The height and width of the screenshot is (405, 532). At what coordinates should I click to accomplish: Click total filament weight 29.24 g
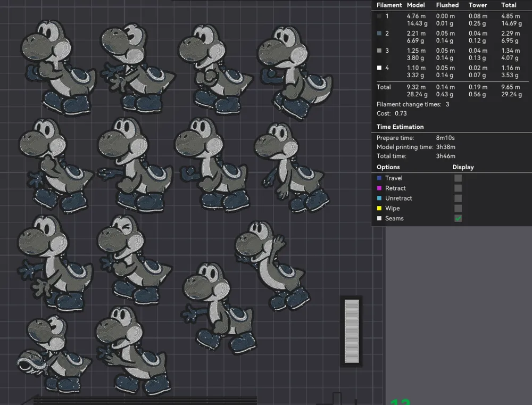[x=511, y=94]
